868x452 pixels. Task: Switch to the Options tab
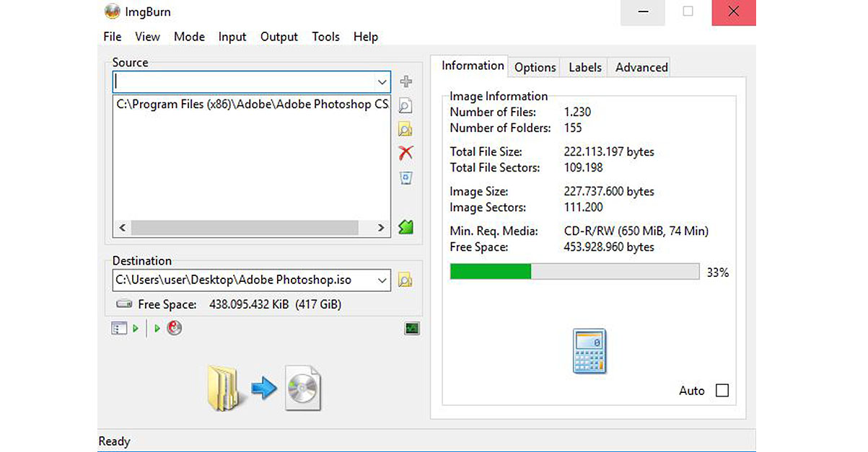(535, 66)
